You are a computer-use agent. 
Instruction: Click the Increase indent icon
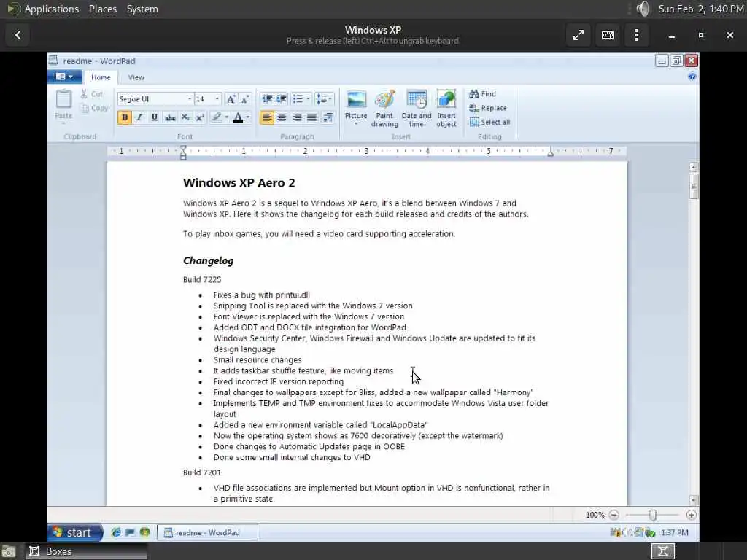[x=282, y=99]
